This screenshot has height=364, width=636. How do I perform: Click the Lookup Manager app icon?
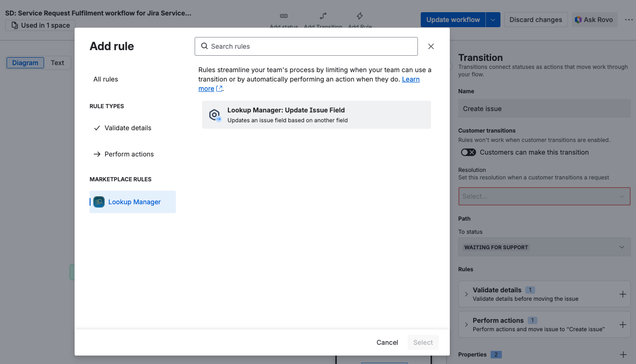pos(98,201)
